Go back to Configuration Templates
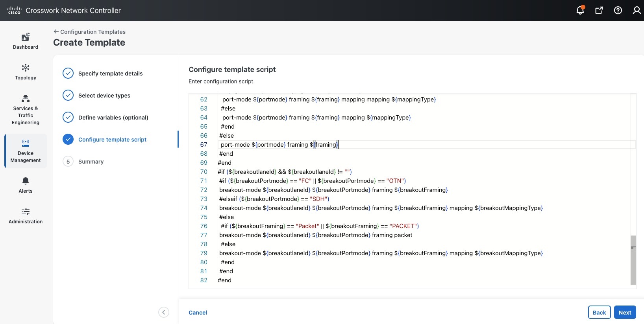The width and height of the screenshot is (644, 324). point(89,32)
